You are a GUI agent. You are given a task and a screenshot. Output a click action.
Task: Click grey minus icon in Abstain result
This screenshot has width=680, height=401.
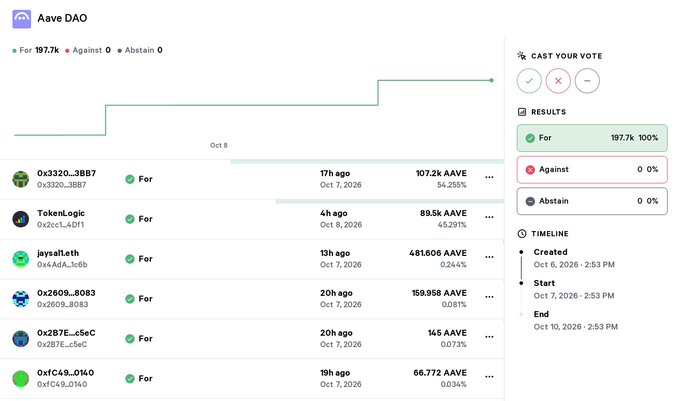(x=530, y=202)
